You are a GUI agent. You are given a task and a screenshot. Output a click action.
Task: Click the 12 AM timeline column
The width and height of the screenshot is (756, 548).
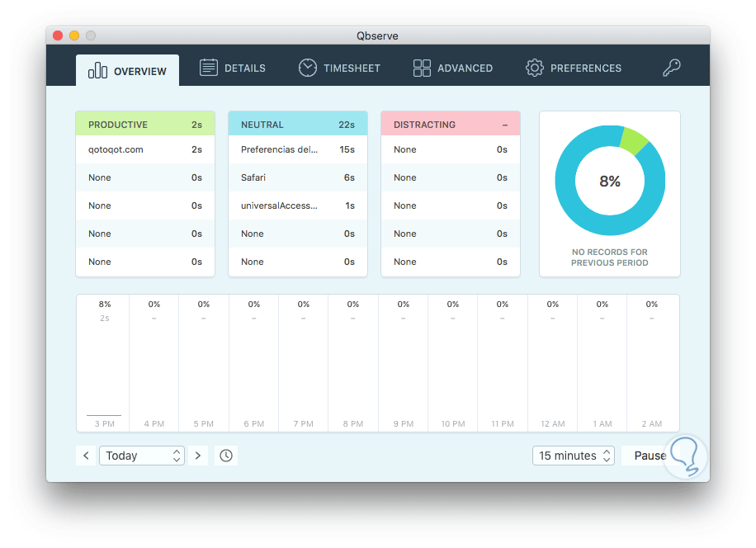(552, 363)
